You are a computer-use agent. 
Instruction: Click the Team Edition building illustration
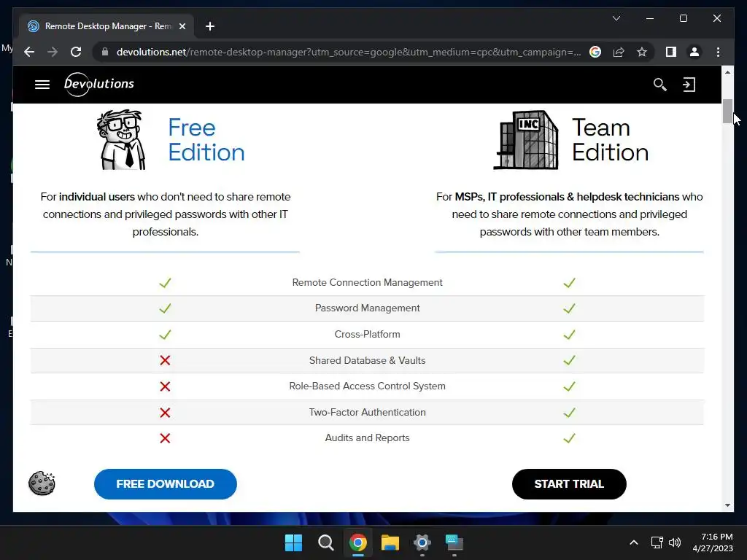point(527,139)
